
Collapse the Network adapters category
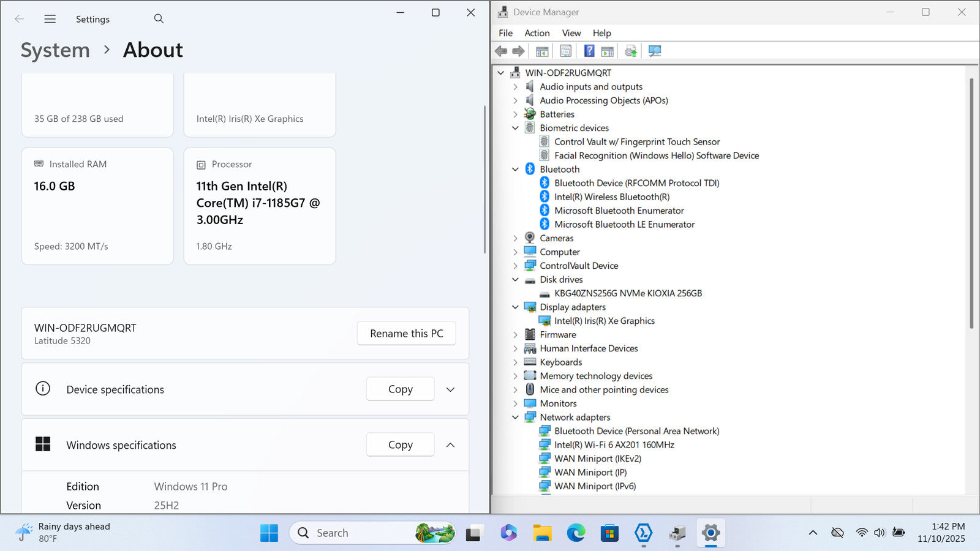click(x=515, y=418)
